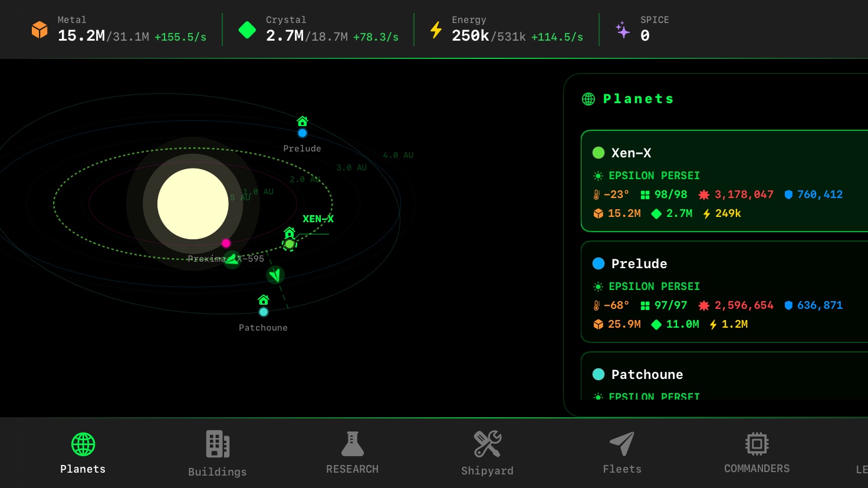868x488 pixels.
Task: Click the sun icon in the Xen-X card
Action: pyautogui.click(x=598, y=176)
